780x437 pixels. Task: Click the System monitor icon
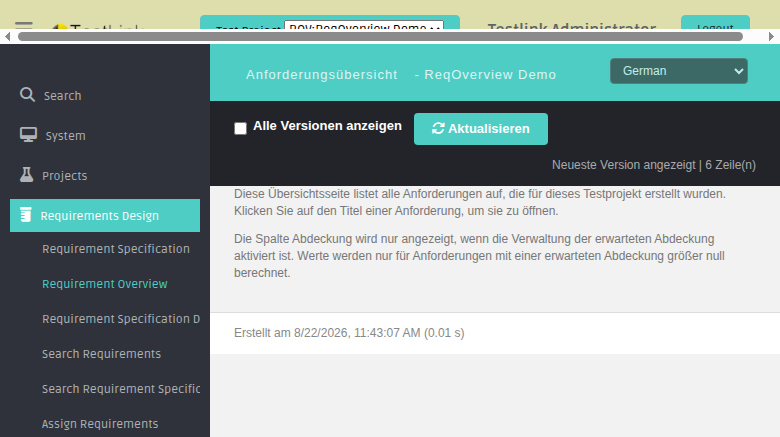pyautogui.click(x=28, y=135)
